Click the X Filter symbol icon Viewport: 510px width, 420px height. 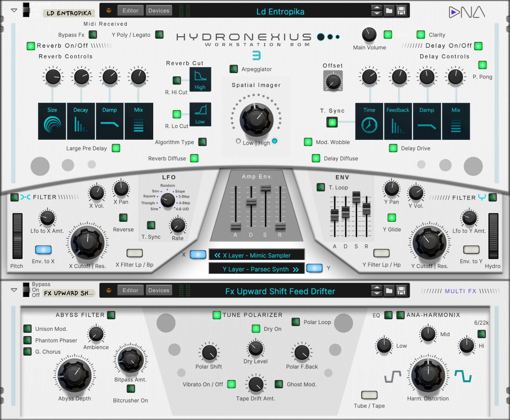click(25, 197)
